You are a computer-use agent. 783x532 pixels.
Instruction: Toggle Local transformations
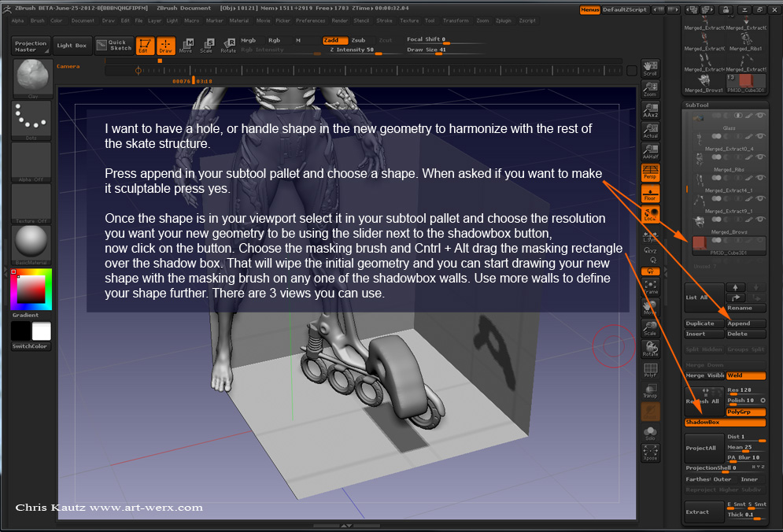(650, 214)
